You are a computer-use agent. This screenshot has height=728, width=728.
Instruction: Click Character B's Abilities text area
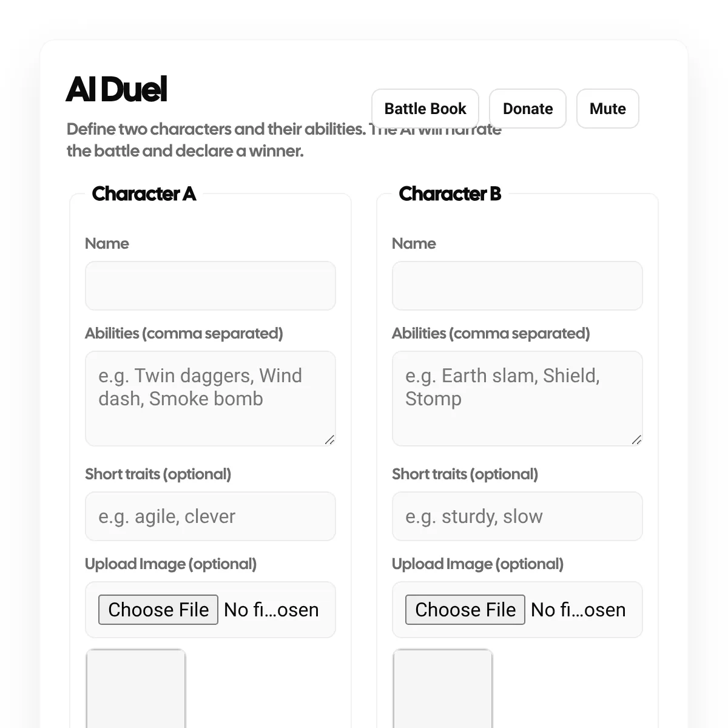(x=517, y=398)
